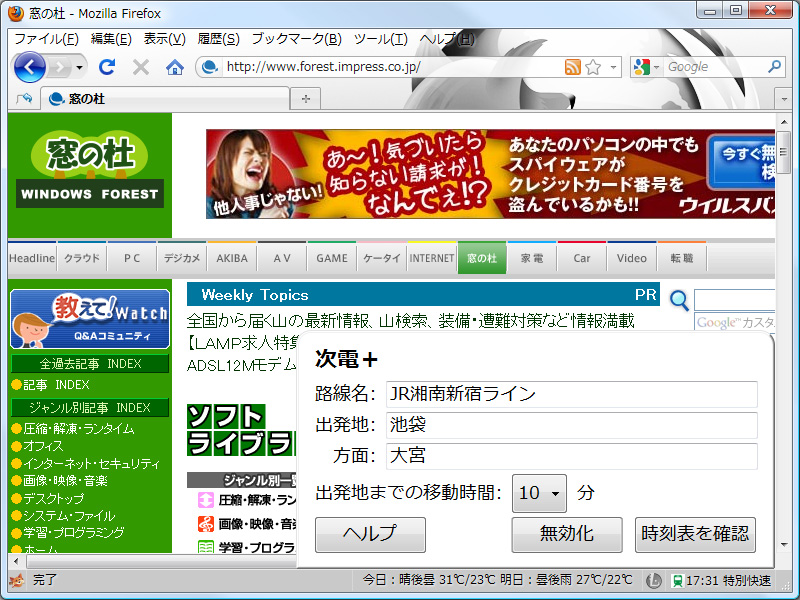Click the 無効化 button

(567, 534)
